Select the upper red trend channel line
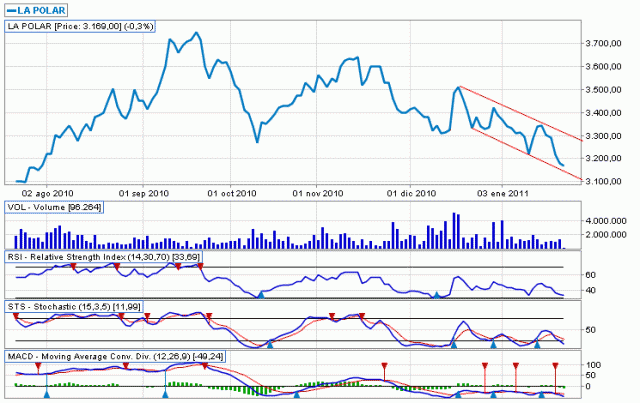The image size is (640, 403). click(520, 113)
